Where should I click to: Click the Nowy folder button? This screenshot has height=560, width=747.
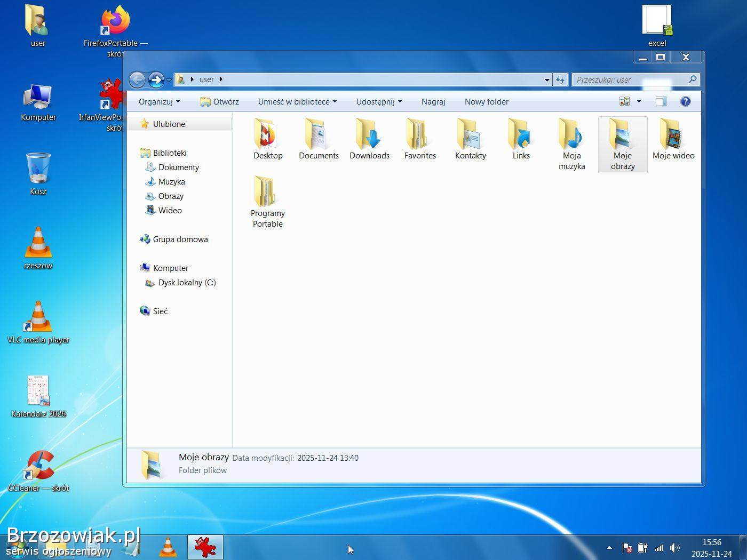pyautogui.click(x=486, y=101)
